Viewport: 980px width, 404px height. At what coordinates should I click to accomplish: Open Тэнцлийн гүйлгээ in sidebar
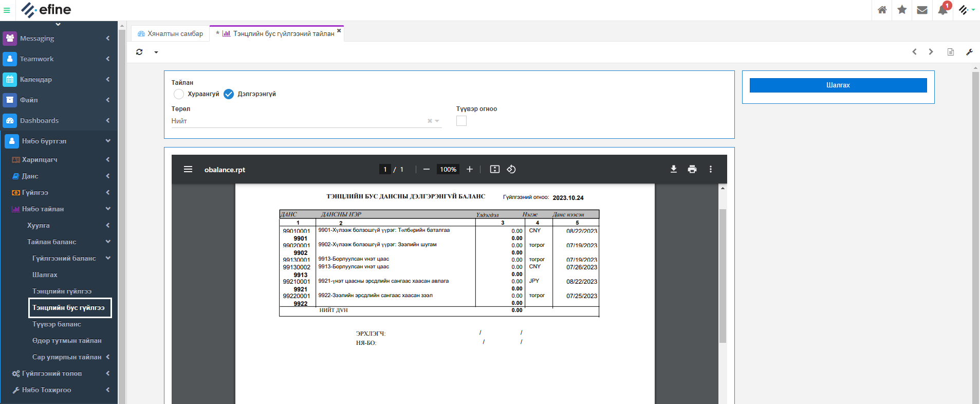coord(62,291)
